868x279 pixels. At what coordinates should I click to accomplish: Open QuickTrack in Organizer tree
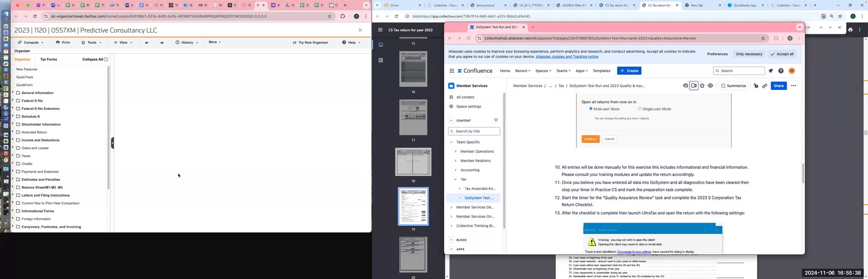tap(25, 77)
